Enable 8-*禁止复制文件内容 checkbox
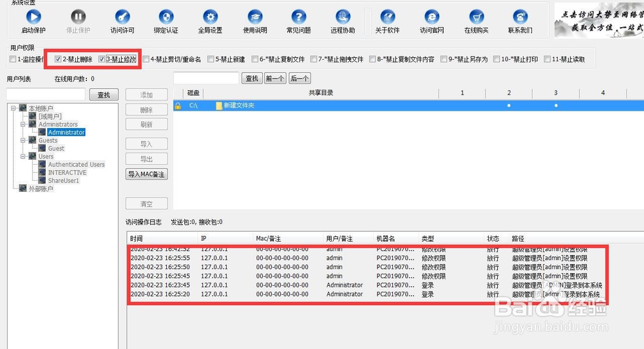 click(x=372, y=59)
